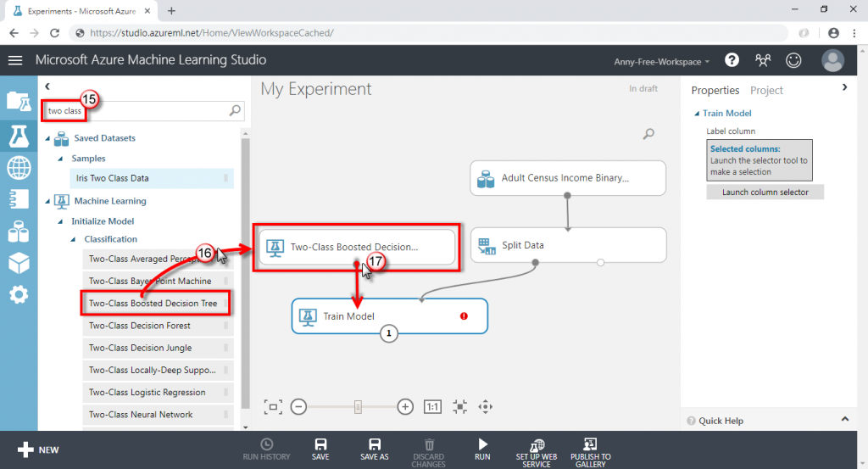Select Iris Two Class Data dataset
868x469 pixels.
coord(151,178)
